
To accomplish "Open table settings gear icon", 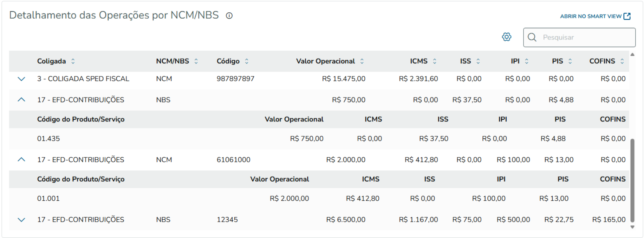I will coord(506,37).
